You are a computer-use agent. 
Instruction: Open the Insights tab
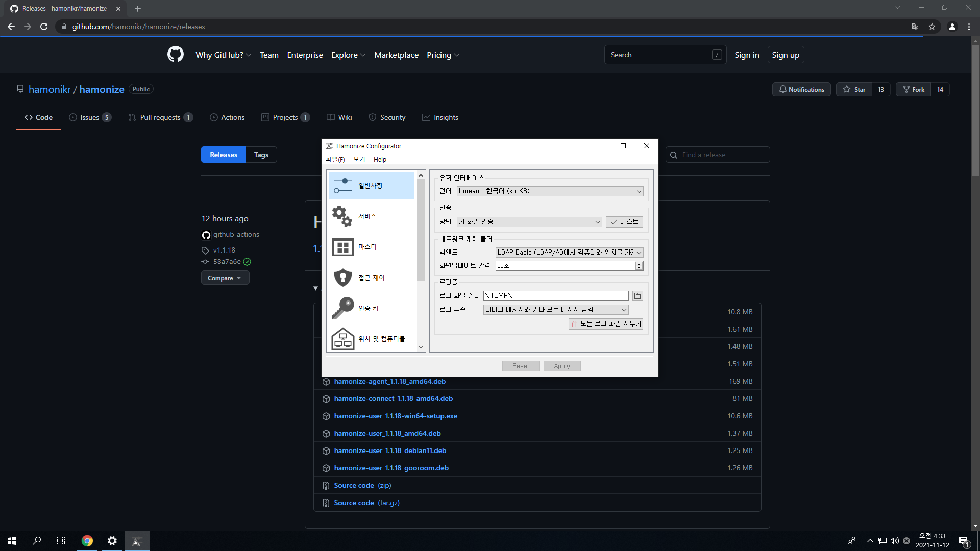tap(440, 117)
